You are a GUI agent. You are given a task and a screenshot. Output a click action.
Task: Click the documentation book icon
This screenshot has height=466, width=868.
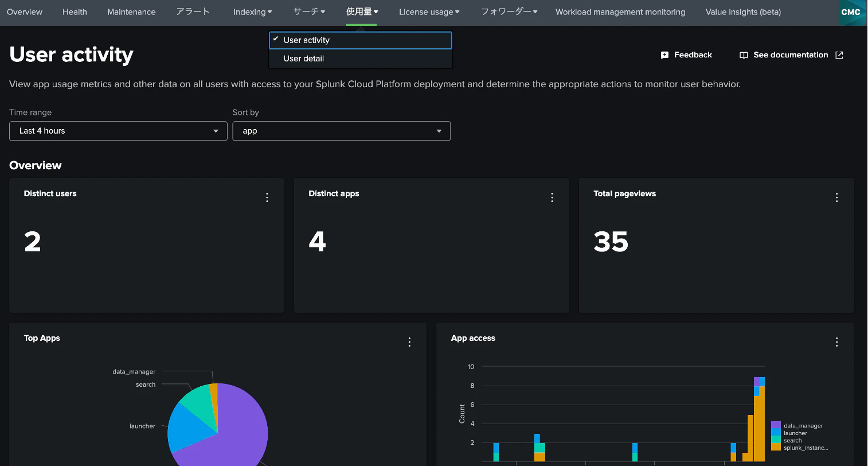pyautogui.click(x=744, y=55)
